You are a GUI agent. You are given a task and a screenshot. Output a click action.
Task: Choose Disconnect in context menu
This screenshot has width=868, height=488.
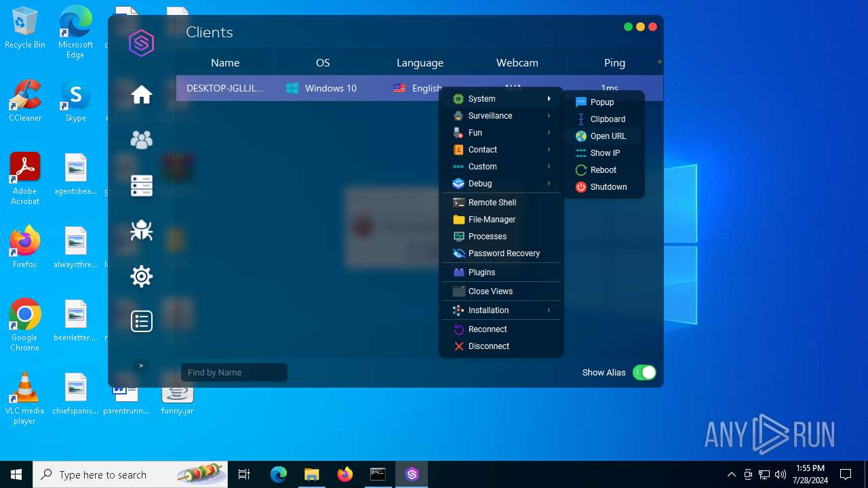(501, 346)
